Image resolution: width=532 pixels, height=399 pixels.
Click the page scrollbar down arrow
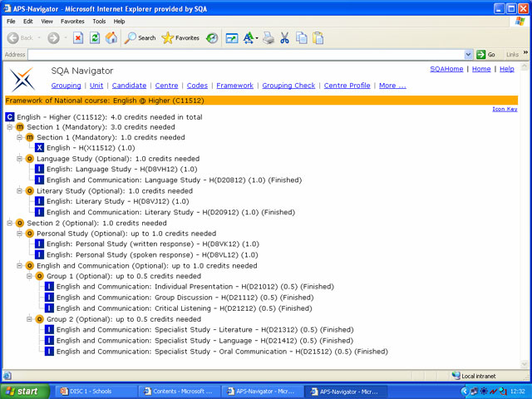(525, 364)
